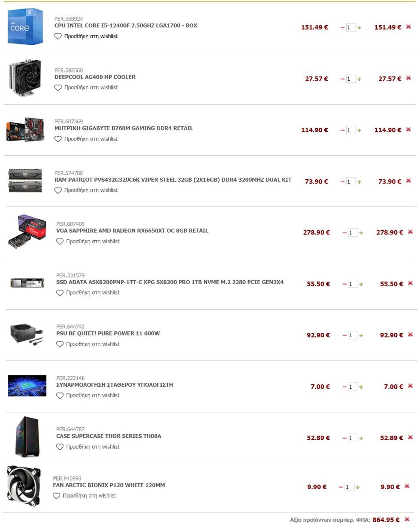Increase quantity of Be Quiet! Pure Power PSU
The image size is (420, 527).
[x=361, y=336]
